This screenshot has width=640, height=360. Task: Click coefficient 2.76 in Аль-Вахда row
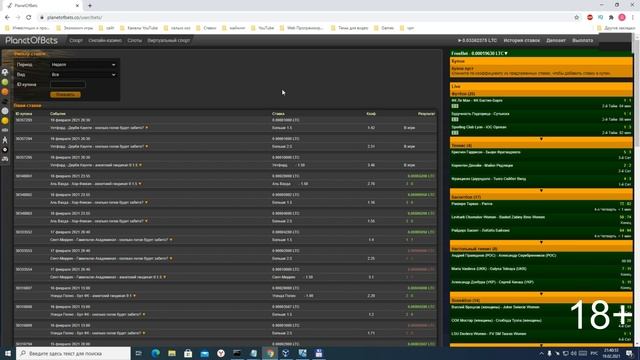371,184
